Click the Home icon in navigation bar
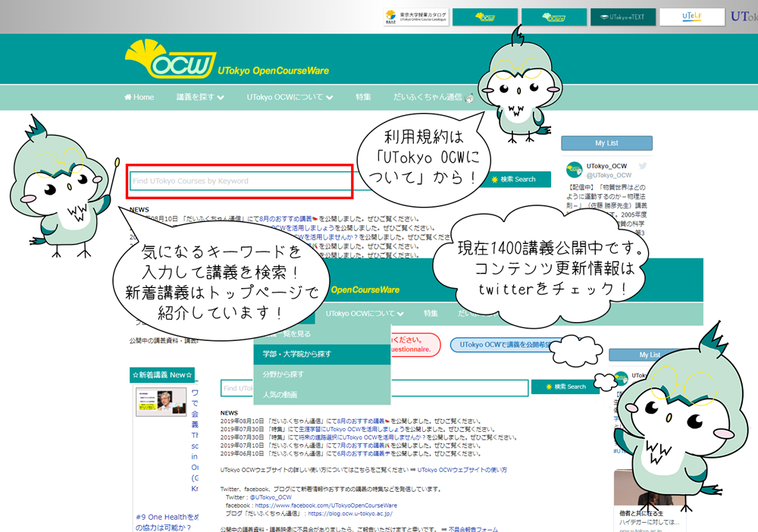 (x=127, y=97)
